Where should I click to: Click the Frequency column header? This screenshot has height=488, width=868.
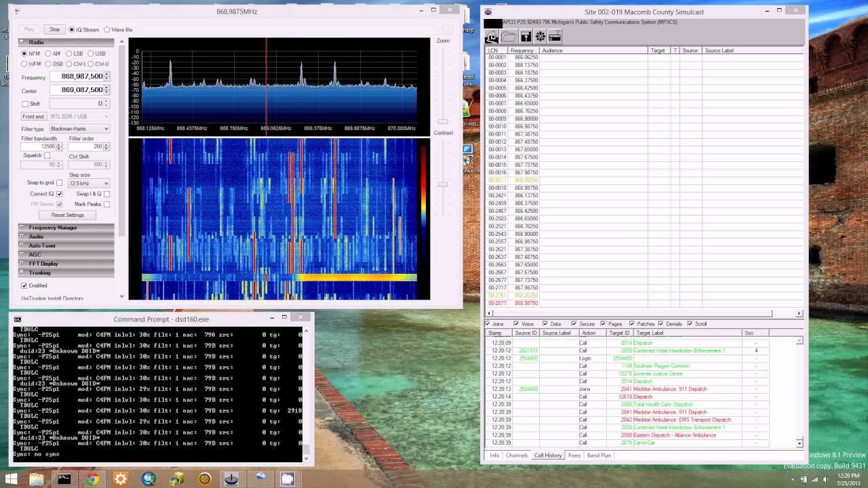pos(524,51)
